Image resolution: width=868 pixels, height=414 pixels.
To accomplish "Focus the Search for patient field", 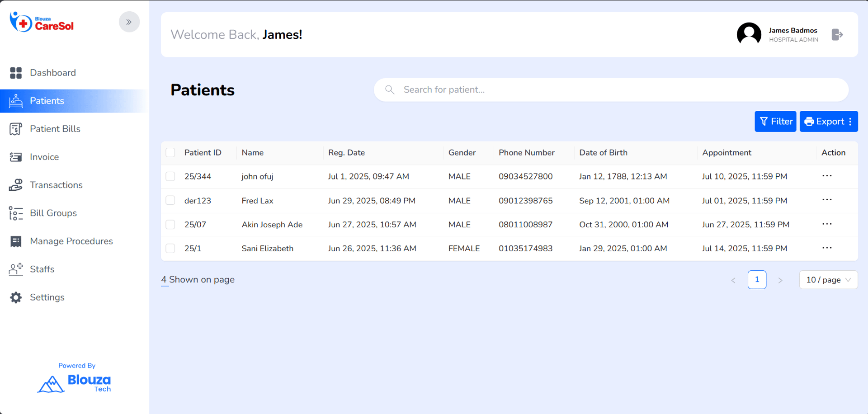I will pos(610,90).
